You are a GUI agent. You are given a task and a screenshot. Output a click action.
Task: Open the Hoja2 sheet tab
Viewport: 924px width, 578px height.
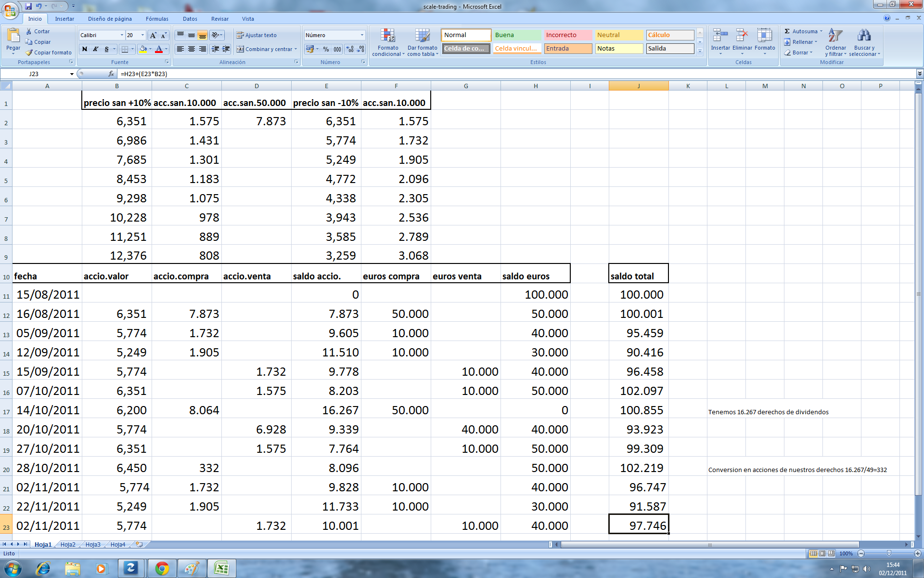[68, 544]
